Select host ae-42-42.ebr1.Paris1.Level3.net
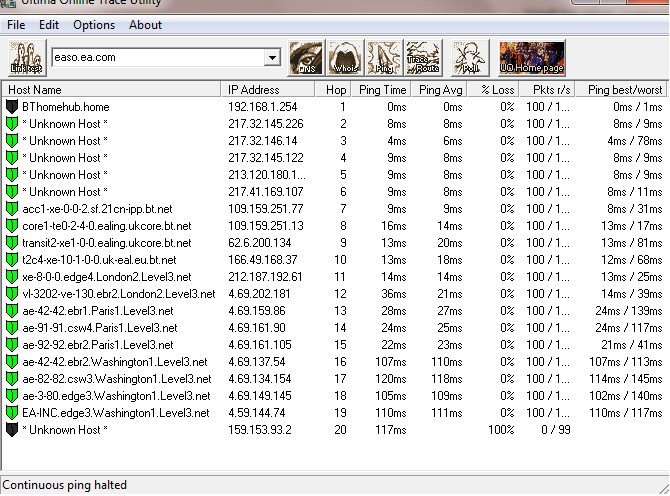The image size is (670, 496). 98,311
